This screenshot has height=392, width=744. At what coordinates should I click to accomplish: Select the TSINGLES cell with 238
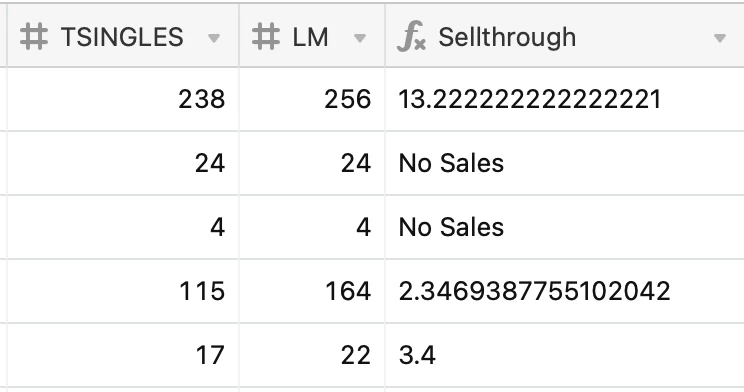[123, 99]
